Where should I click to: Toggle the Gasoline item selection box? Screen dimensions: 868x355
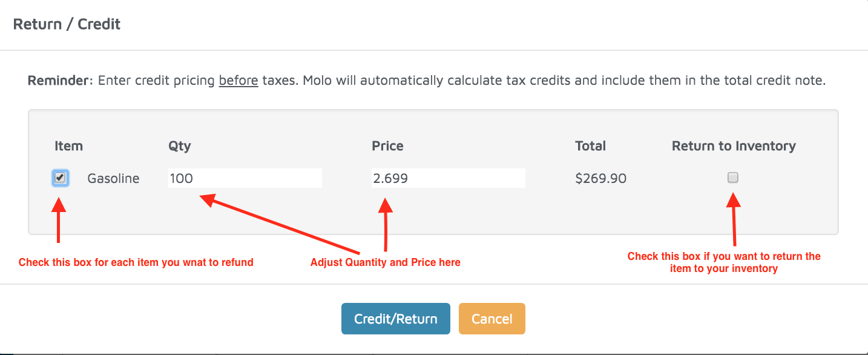tap(59, 177)
